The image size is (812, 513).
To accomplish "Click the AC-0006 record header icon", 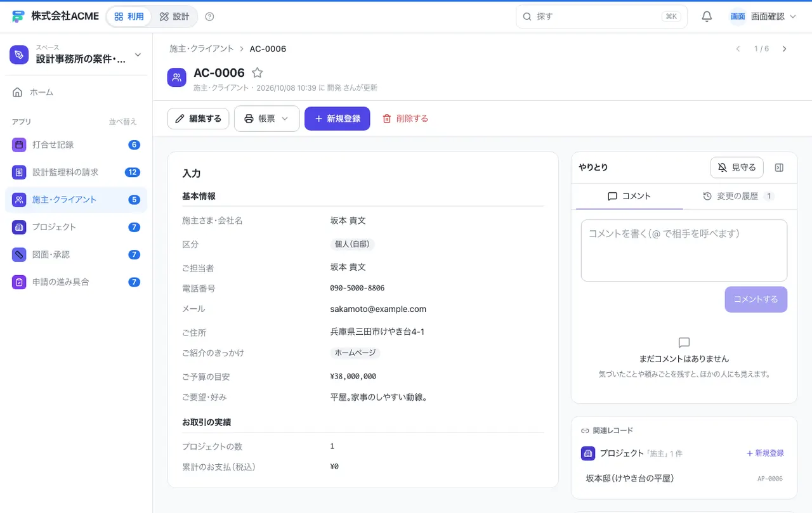I will click(x=177, y=77).
